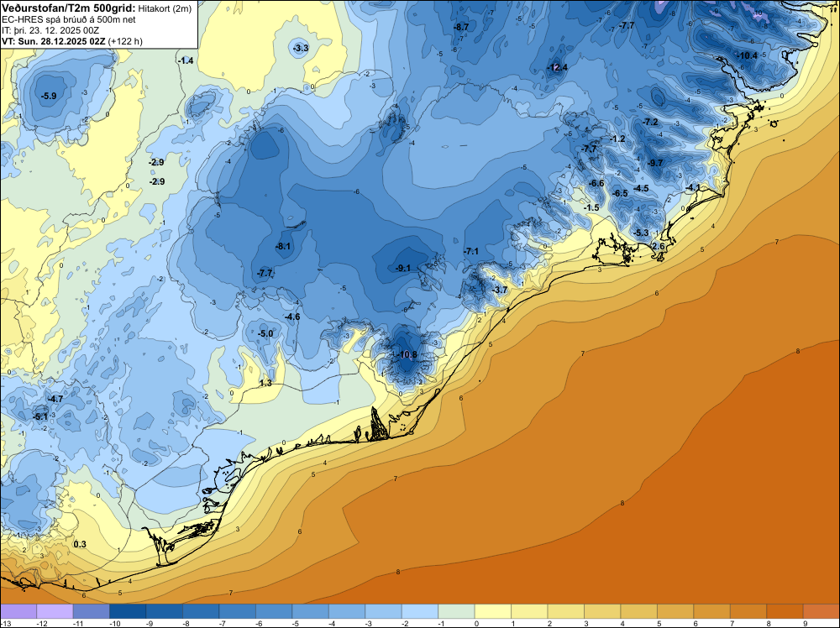Screen dimensions: 840x628
Task: Click the -1.2 temperature label
Action: tap(617, 139)
